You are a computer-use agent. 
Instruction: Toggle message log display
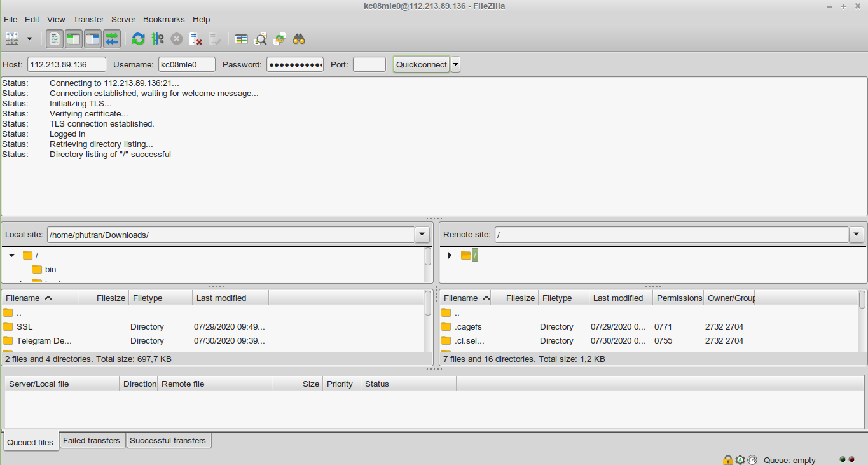[x=55, y=39]
